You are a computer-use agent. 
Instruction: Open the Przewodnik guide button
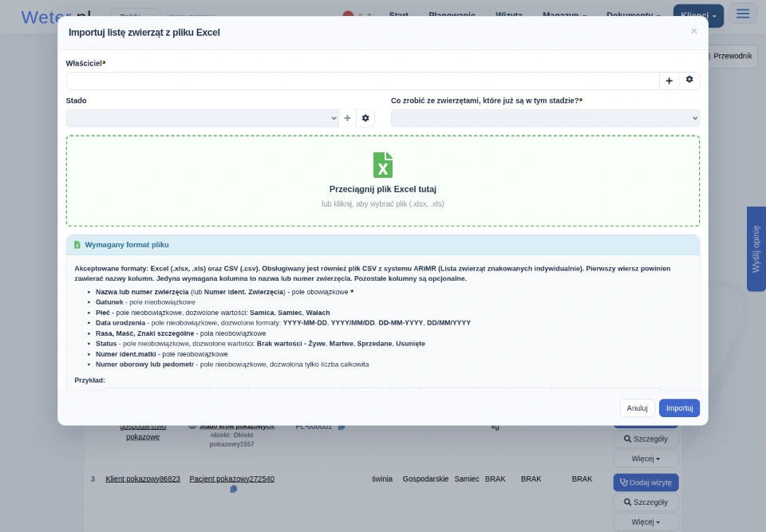click(732, 56)
